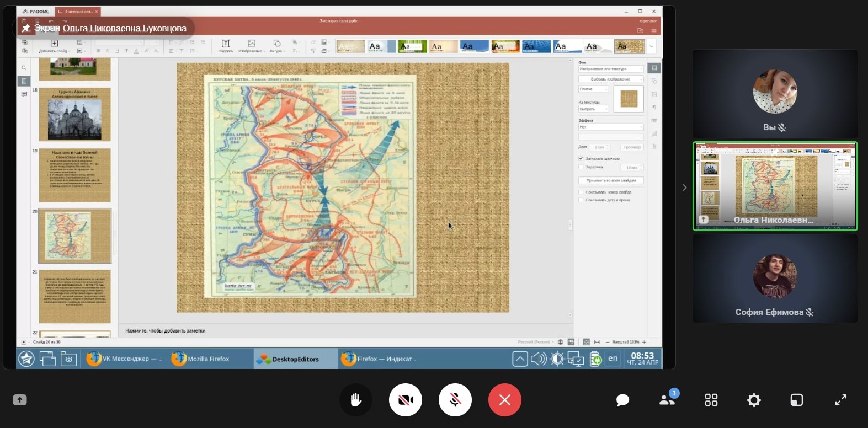The image size is (868, 428).
Task: Select the burlap Aa theme thumbnail
Action: click(x=630, y=46)
